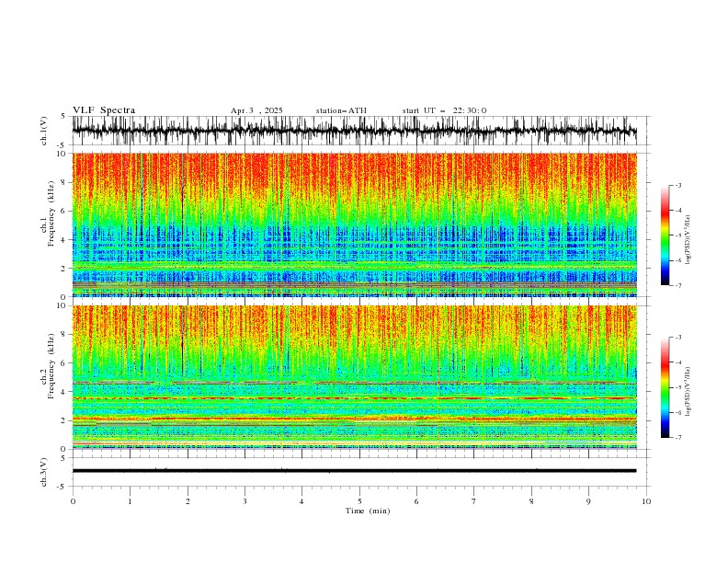This screenshot has height=563, width=728.
Task: Click inside the ch.1 spectrogram panel
Action: pyautogui.click(x=354, y=224)
